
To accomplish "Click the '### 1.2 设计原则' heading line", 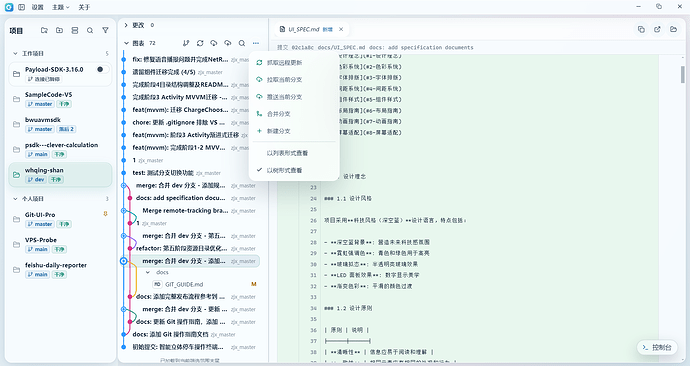I will click(x=348, y=308).
